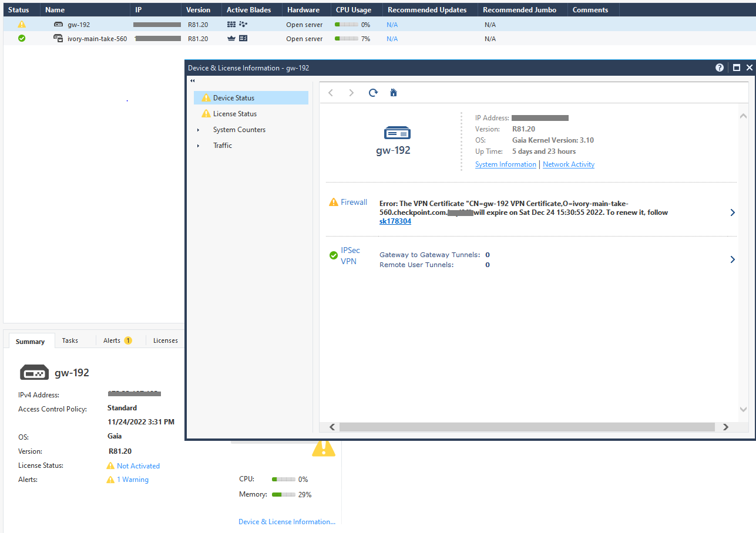Sort by the Name column header

[x=85, y=10]
